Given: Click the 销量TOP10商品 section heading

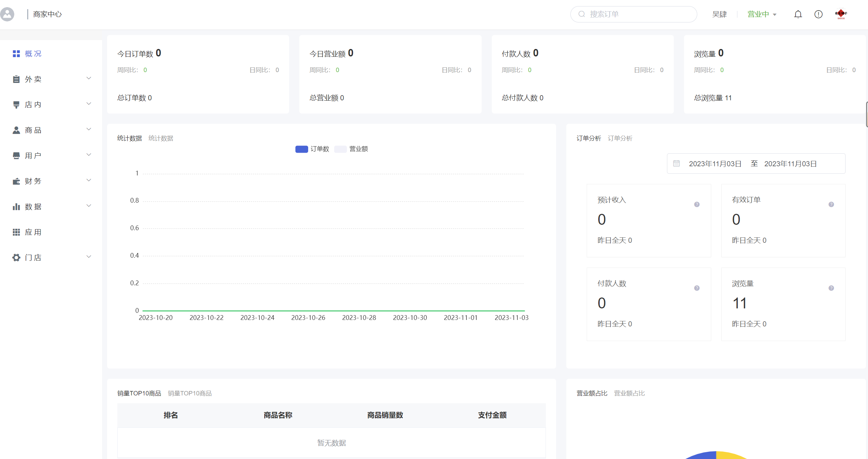Looking at the screenshot, I should (139, 393).
